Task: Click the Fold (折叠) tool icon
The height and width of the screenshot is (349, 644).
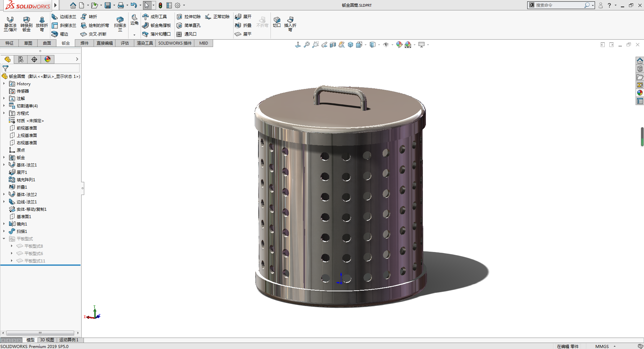Action: [238, 26]
